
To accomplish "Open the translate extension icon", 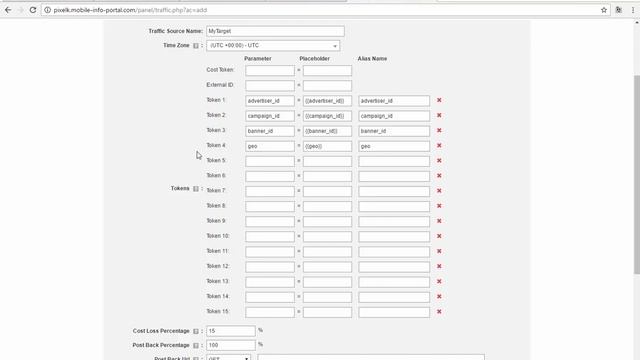I will [619, 10].
